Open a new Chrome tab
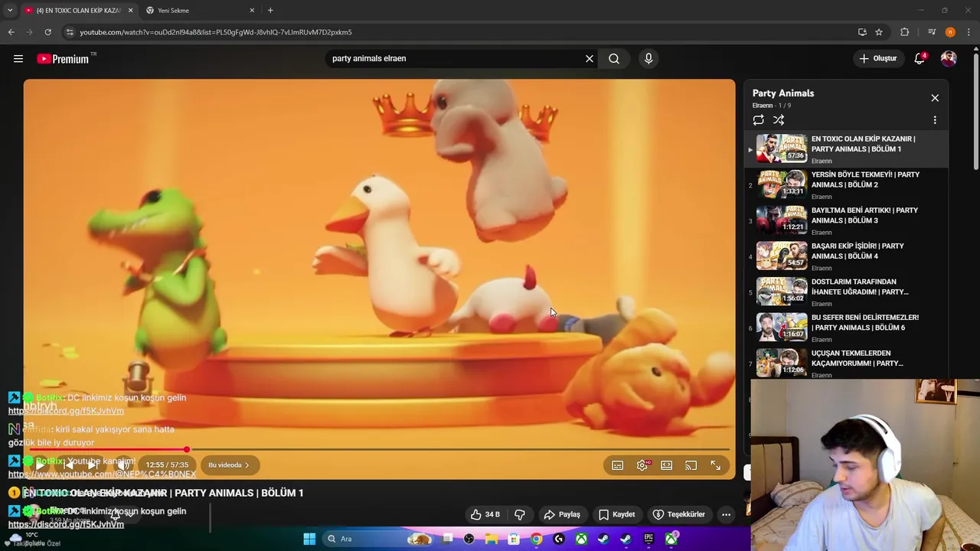This screenshot has width=980, height=551. (x=270, y=10)
